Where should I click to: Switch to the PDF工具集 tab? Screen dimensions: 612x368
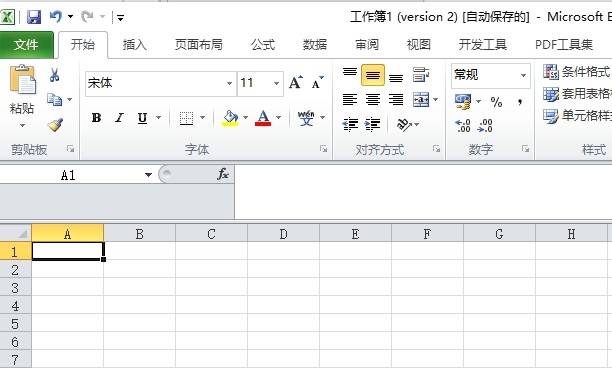pos(564,44)
